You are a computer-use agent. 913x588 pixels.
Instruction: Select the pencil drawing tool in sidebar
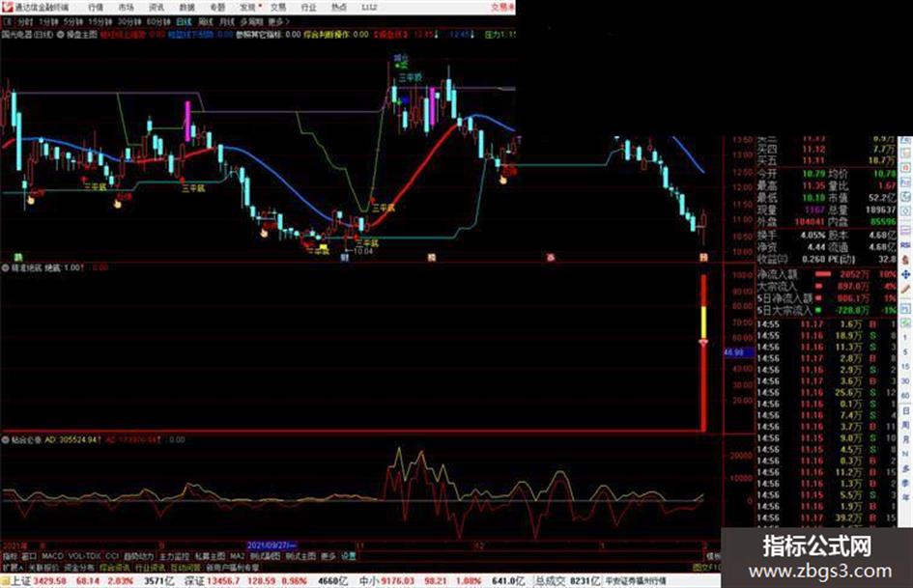point(905,290)
